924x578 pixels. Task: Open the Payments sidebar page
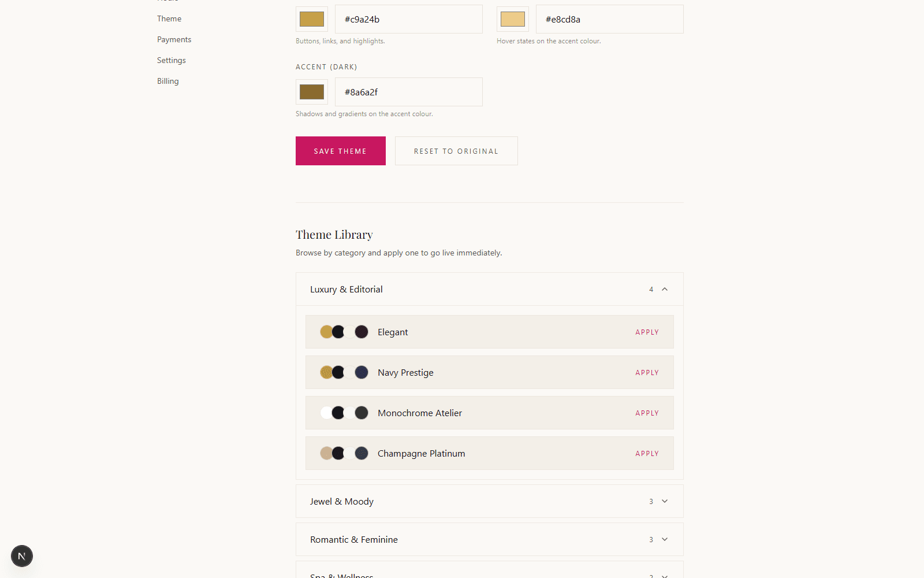[174, 39]
